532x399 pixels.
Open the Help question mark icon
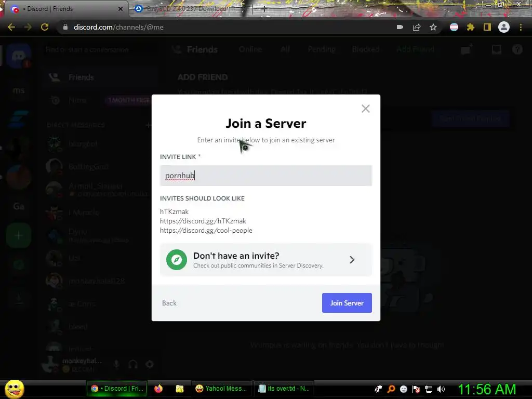(x=517, y=49)
